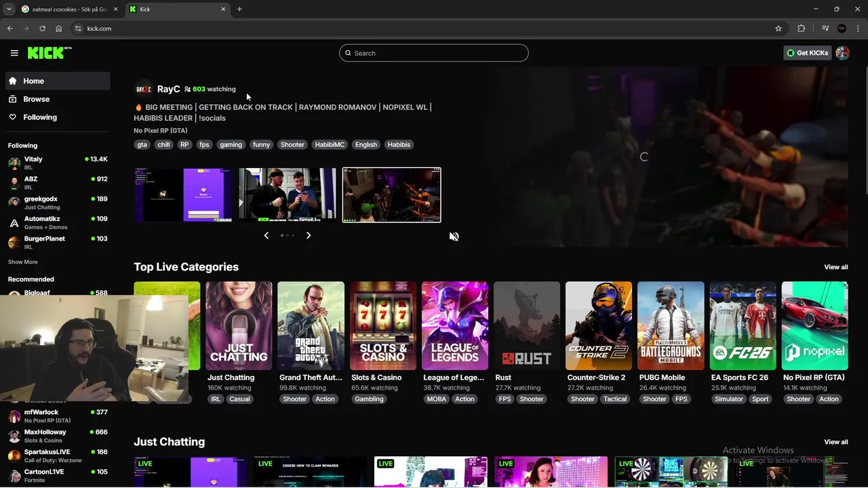Screen dimensions: 868x488
Task: View all Just Chatting streams
Action: pos(835,442)
